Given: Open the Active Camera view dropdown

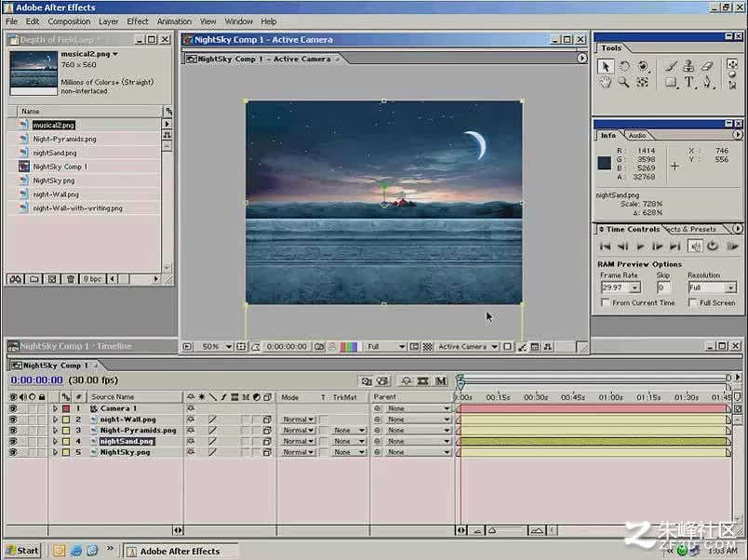Looking at the screenshot, I should click(467, 347).
